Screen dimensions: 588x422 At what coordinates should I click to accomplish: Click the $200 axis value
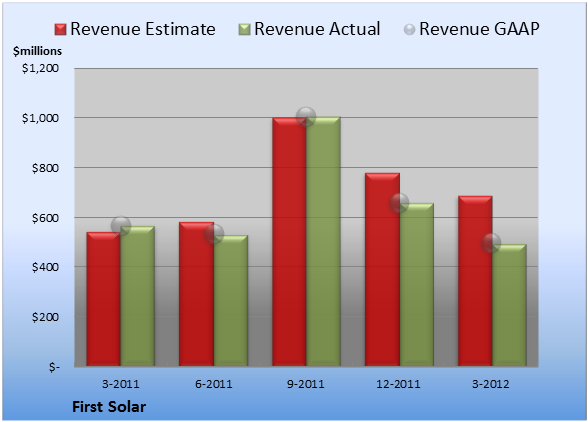click(x=45, y=317)
